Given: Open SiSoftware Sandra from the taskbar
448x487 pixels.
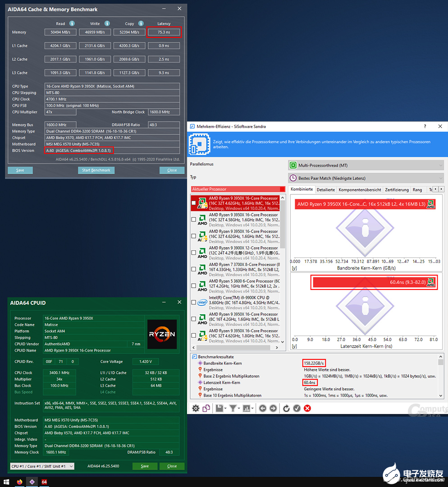Looking at the screenshot, I should tap(32, 482).
